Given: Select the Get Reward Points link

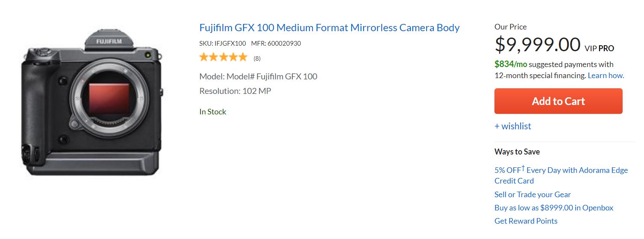Looking at the screenshot, I should 526,221.
